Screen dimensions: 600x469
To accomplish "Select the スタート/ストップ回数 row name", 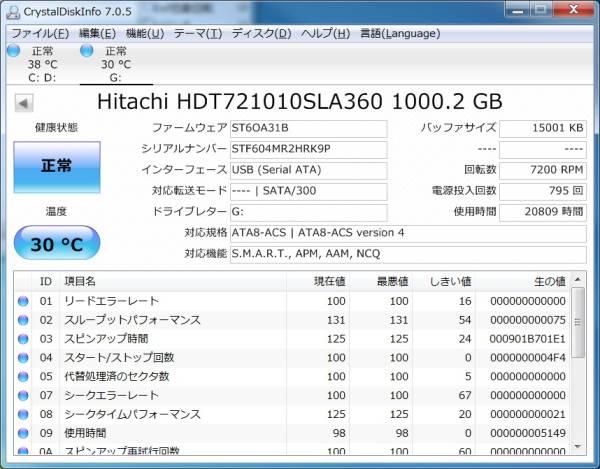I will coord(119,358).
